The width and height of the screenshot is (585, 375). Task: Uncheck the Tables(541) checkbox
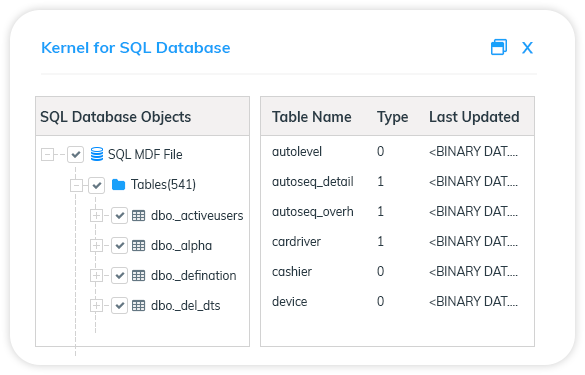coord(97,185)
